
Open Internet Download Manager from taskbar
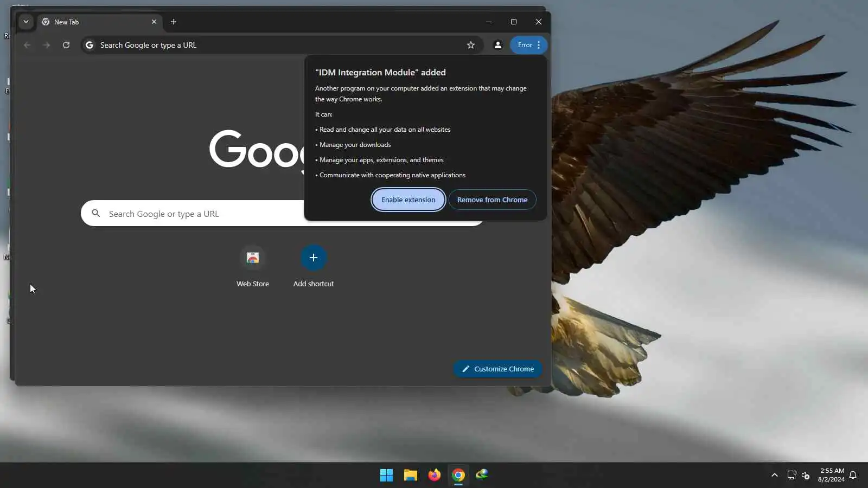[x=482, y=476]
